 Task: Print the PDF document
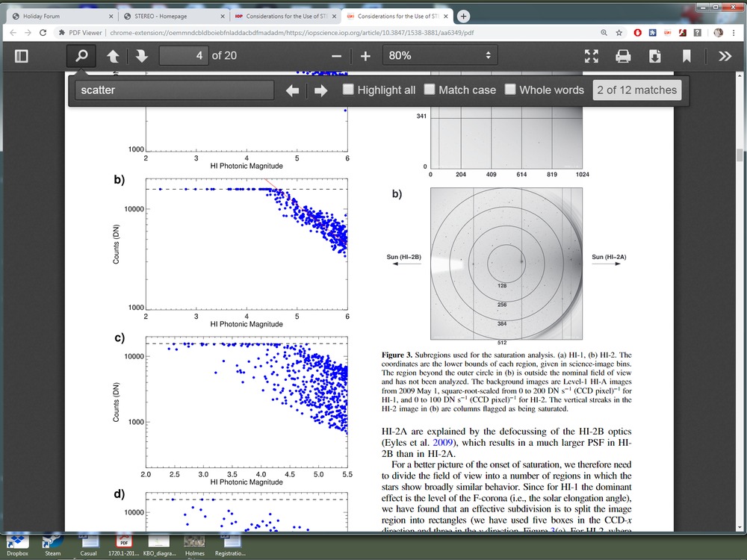click(x=623, y=56)
